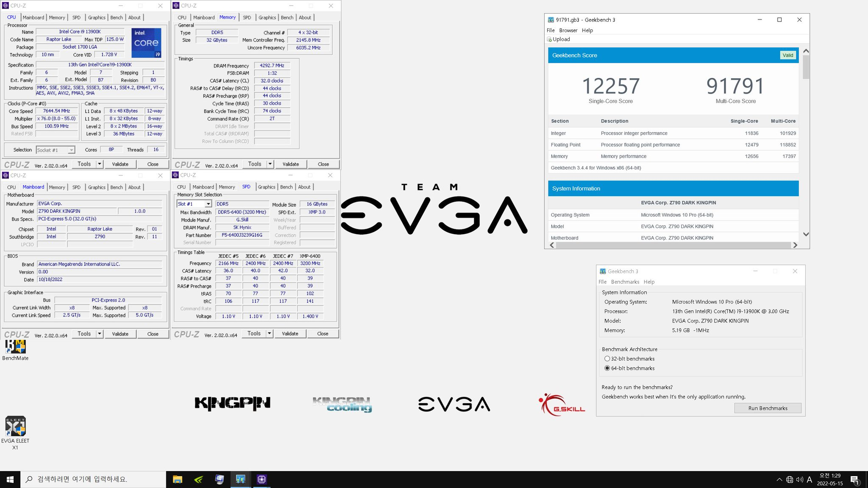
Task: Click the taskbar monitor application icon
Action: coord(220,480)
